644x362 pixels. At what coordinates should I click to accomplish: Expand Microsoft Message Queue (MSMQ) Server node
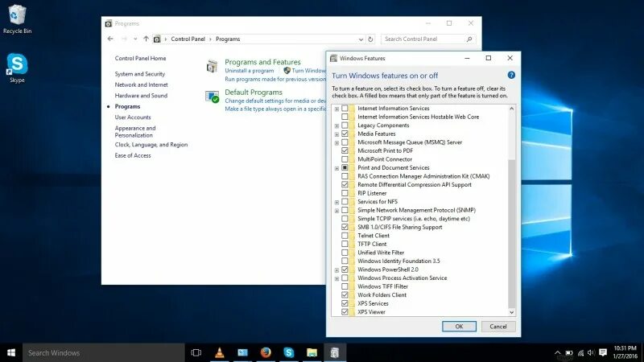click(336, 143)
